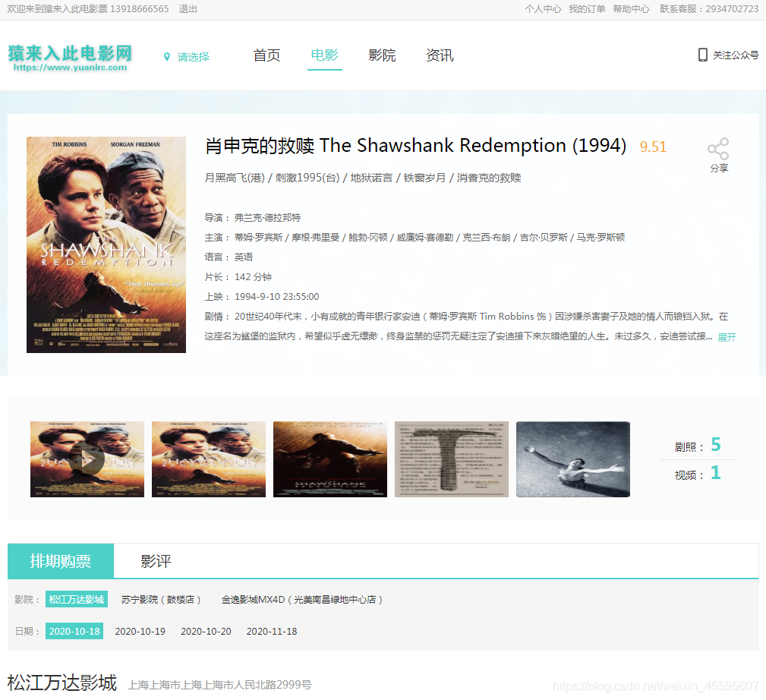This screenshot has height=700, width=766.
Task: Click the share icon beside movie title
Action: point(718,149)
